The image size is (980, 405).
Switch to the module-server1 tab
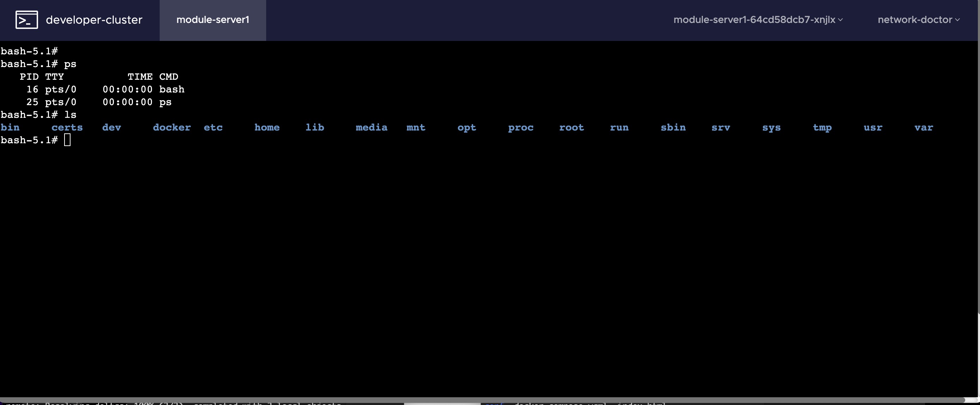(x=213, y=20)
